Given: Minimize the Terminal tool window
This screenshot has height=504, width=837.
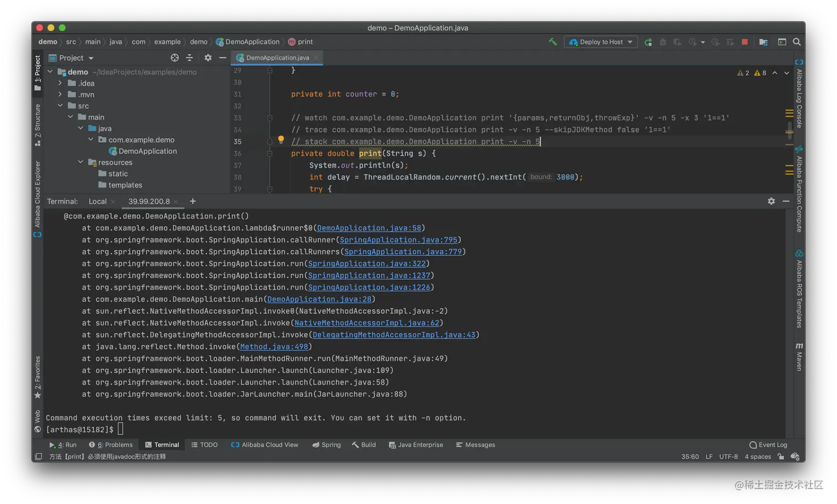Looking at the screenshot, I should [x=786, y=201].
